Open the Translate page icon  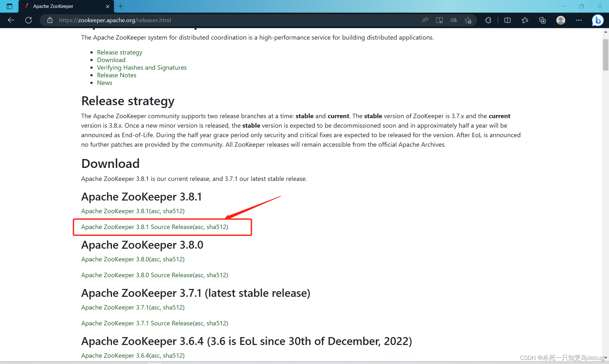pyautogui.click(x=454, y=20)
